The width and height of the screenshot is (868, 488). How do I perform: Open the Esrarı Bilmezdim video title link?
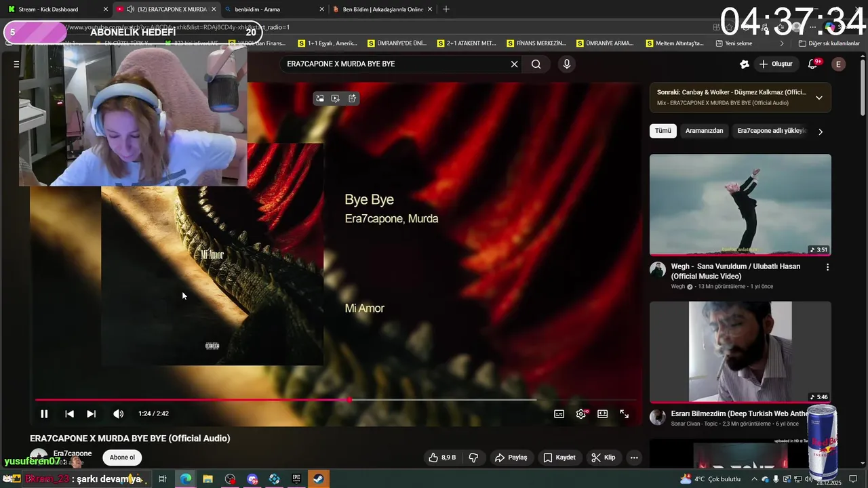[x=739, y=413]
